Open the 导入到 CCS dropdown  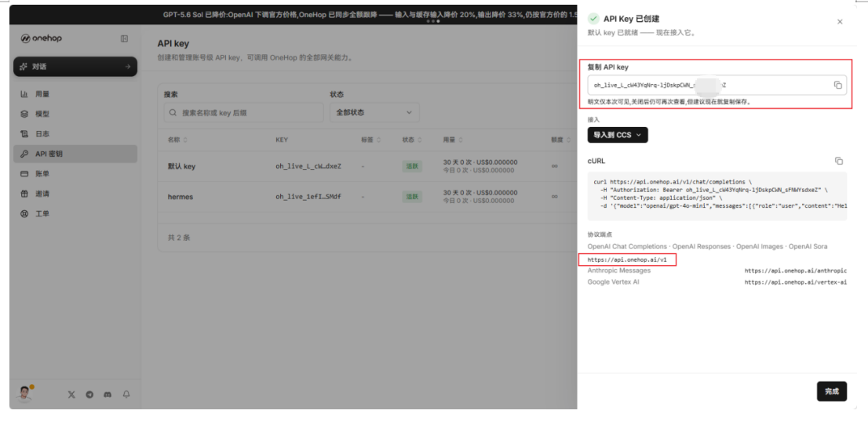coord(617,134)
